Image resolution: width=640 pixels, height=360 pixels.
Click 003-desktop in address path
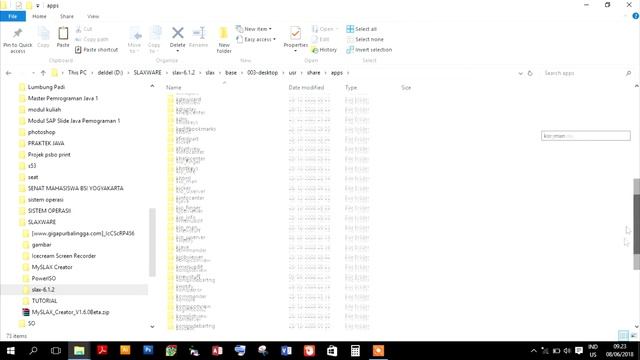tap(262, 73)
